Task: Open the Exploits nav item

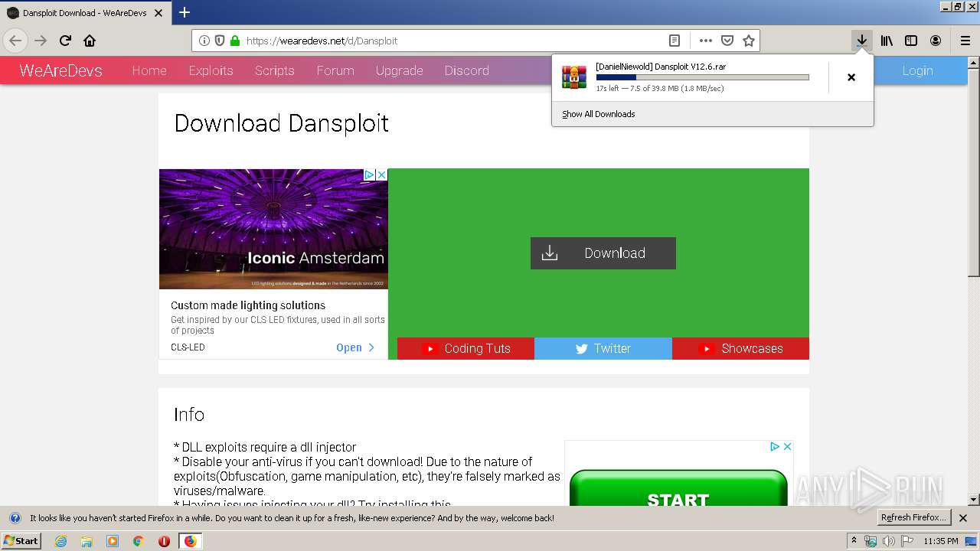Action: tap(211, 70)
